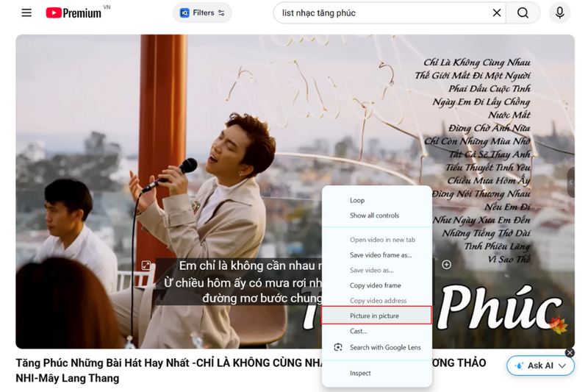Click the circled plus icon on video
Image resolution: width=588 pixels, height=392 pixels.
(x=446, y=265)
